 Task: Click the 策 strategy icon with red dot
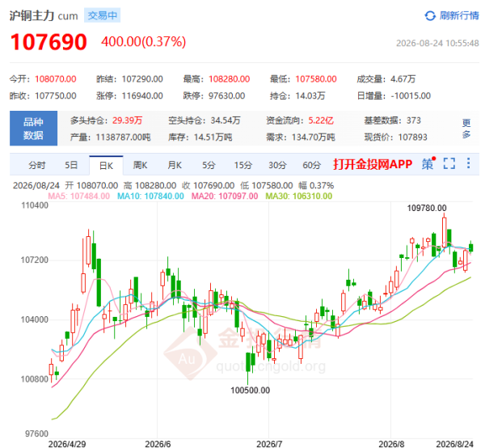tap(428, 163)
